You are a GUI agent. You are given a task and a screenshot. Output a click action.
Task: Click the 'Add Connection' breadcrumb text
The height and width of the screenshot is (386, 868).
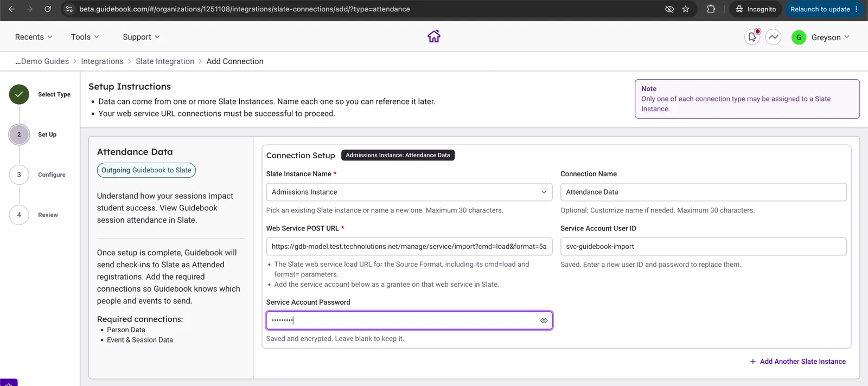pos(235,61)
